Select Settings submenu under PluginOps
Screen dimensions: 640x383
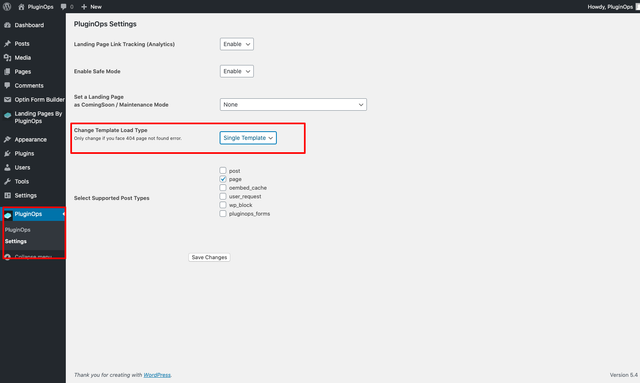pos(16,241)
